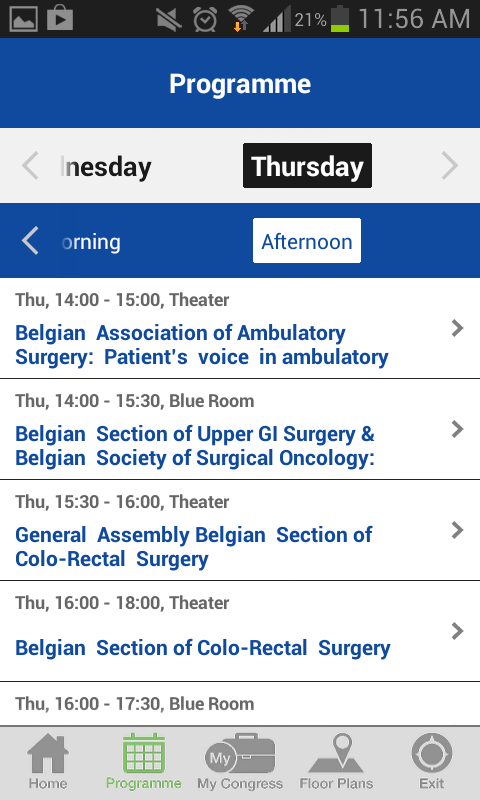Expand Upper GI Surgery session chevron

pos(458,429)
